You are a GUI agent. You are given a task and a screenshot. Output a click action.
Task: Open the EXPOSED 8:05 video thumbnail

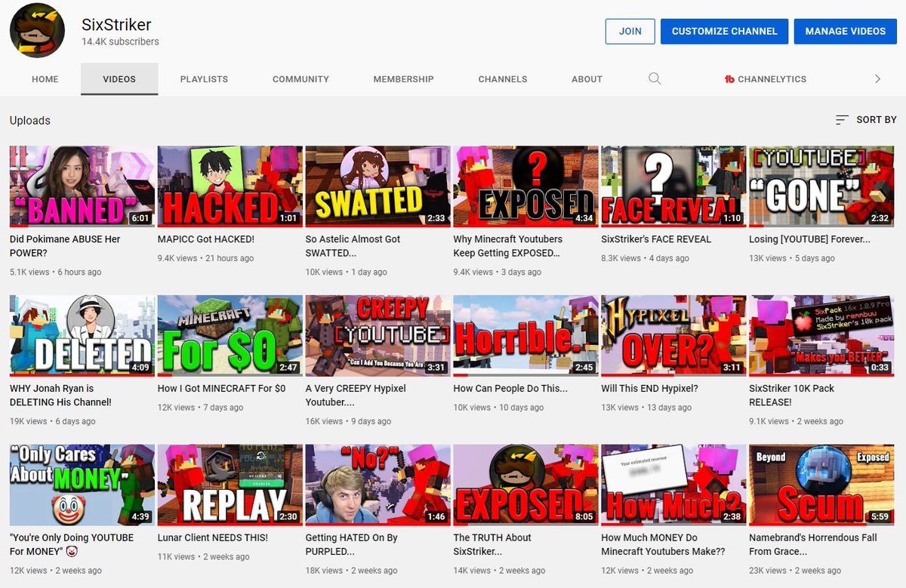pyautogui.click(x=525, y=485)
